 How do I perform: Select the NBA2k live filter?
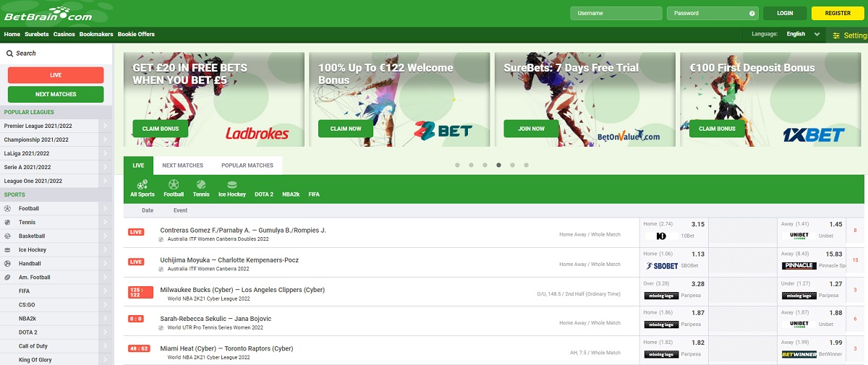click(x=291, y=194)
